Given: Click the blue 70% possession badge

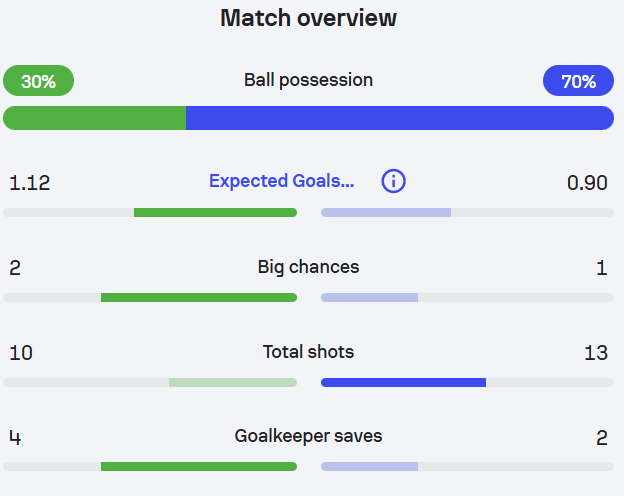Looking at the screenshot, I should (x=578, y=81).
